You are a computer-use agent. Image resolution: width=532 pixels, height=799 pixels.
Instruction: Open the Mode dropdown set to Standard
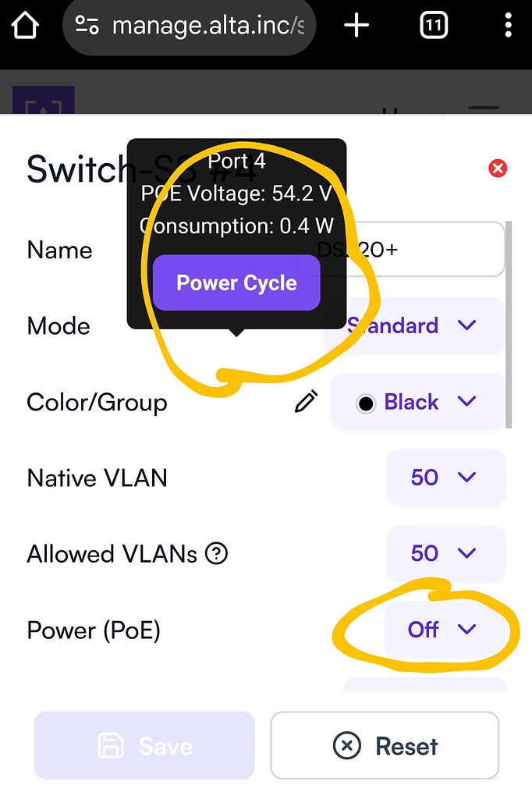click(414, 325)
